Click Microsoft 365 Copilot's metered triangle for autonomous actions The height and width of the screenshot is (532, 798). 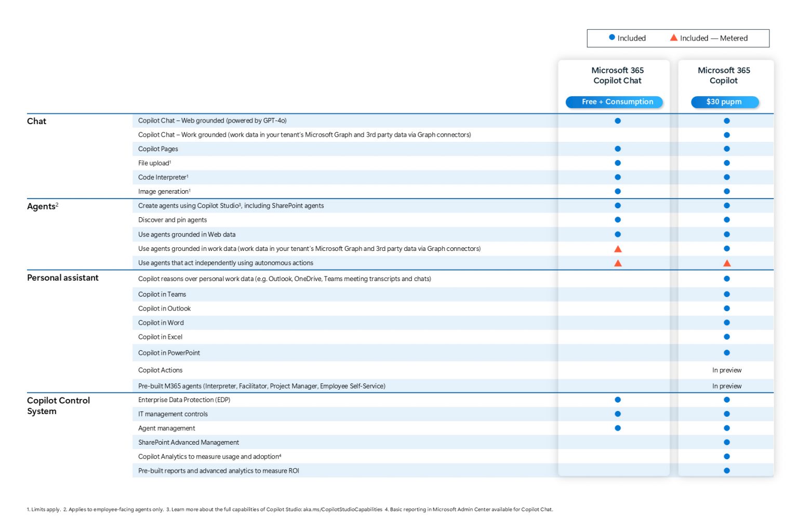click(727, 263)
